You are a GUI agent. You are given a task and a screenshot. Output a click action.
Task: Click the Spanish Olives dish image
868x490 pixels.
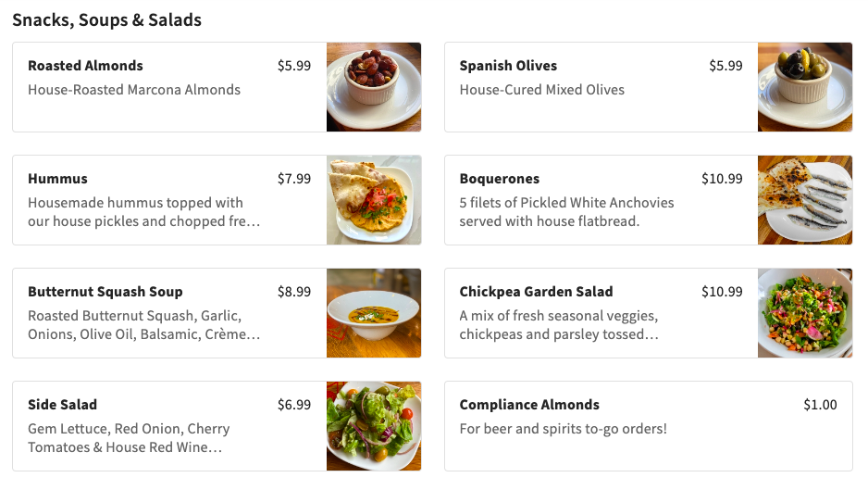[805, 87]
